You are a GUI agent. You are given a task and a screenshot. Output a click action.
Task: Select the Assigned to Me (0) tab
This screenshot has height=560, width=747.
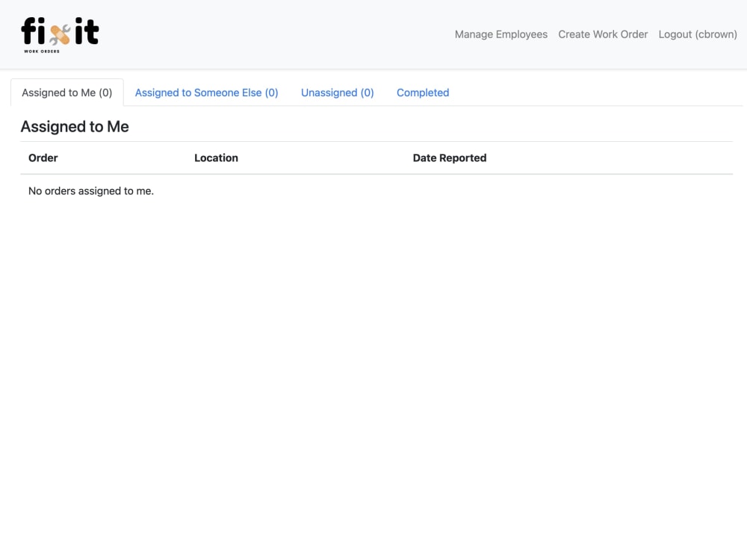coord(66,93)
